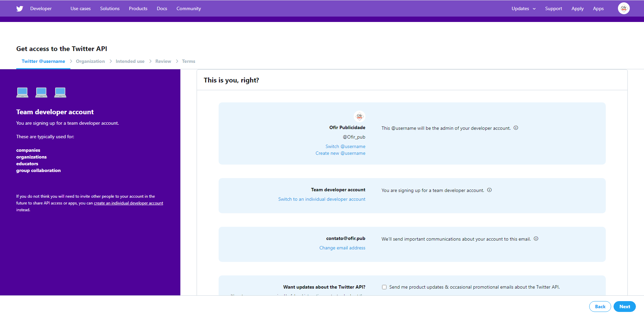Click the Twitter bird logo
The image size is (644, 317).
pos(20,8)
